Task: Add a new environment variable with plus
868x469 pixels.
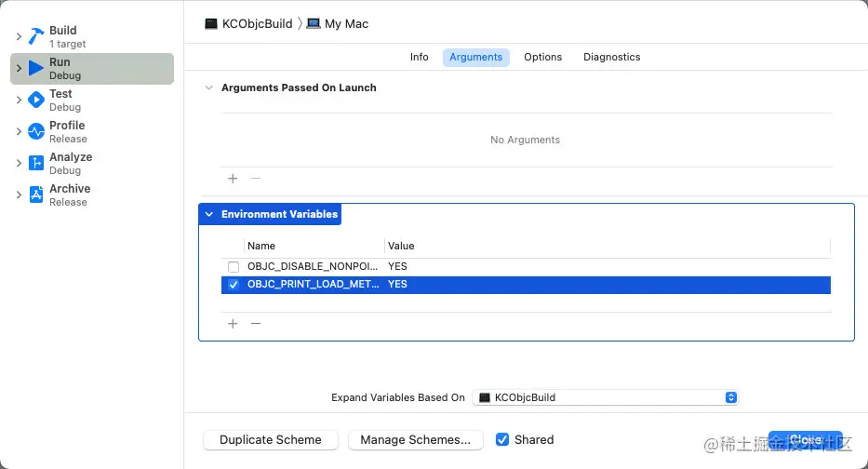Action: (233, 324)
